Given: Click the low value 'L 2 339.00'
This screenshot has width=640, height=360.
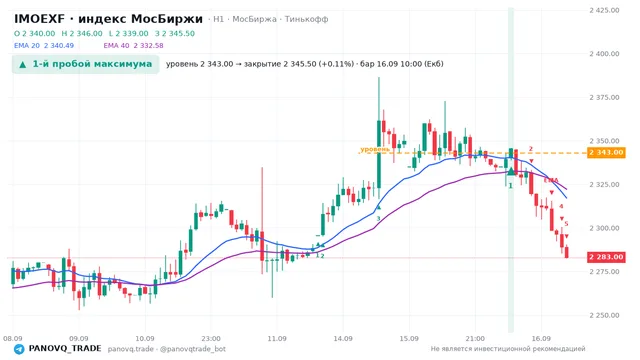Looking at the screenshot, I should point(129,33).
